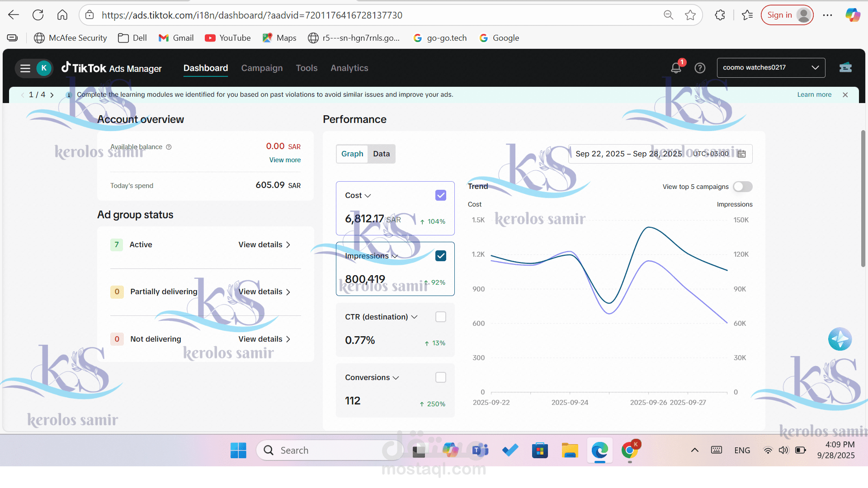Screen dimensions: 868x488
Task: Click the TikTok Ads Manager logo
Action: (x=111, y=68)
